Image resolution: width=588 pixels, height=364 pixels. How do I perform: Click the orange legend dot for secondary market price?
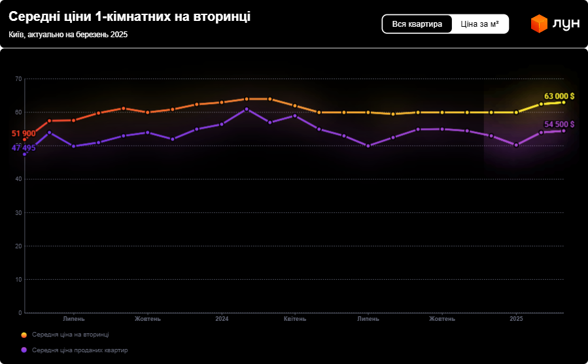click(x=24, y=335)
